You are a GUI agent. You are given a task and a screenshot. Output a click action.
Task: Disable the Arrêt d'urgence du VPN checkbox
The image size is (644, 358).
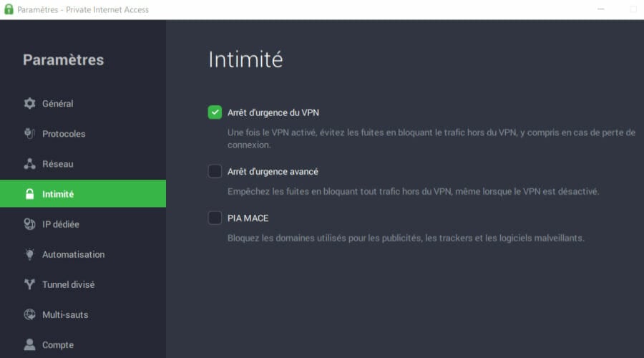[215, 112]
